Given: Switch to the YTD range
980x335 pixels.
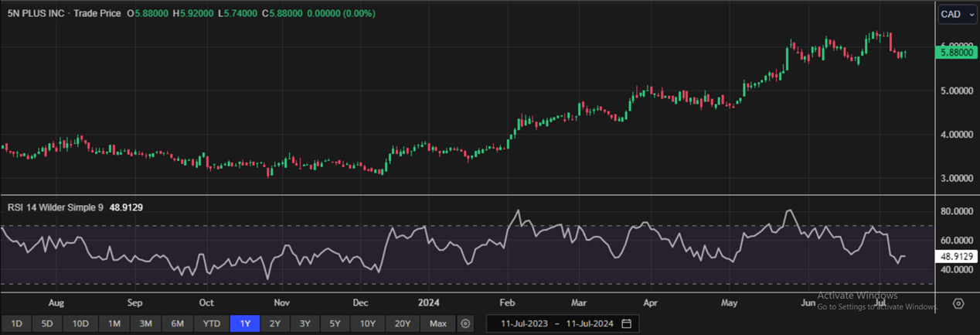Looking at the screenshot, I should point(211,323).
